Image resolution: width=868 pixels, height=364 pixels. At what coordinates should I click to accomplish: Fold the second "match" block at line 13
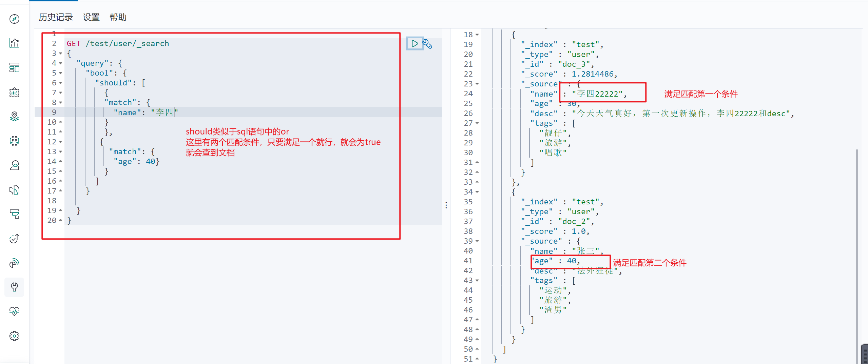61,152
